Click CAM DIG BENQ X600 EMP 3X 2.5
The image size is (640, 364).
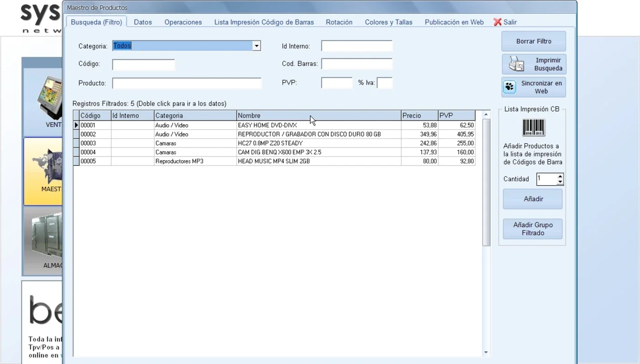(280, 152)
